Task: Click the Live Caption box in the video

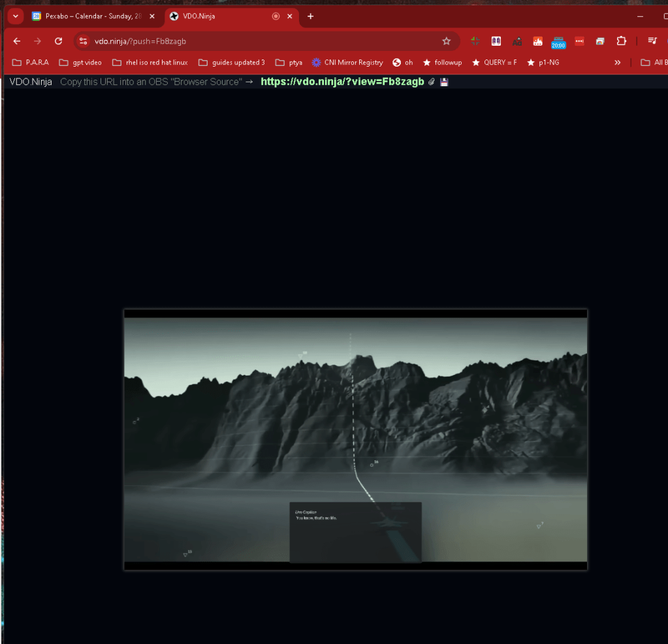Action: [356, 532]
